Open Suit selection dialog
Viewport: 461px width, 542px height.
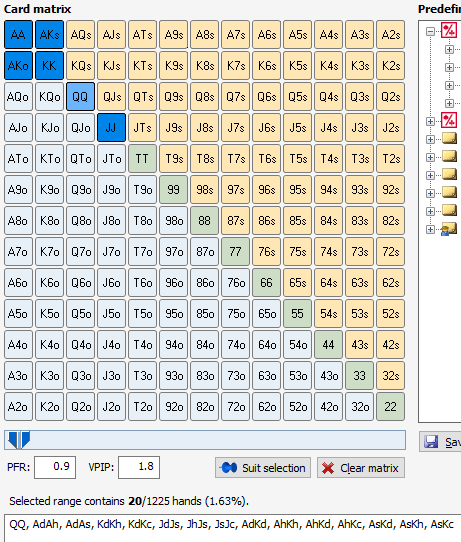coord(263,468)
